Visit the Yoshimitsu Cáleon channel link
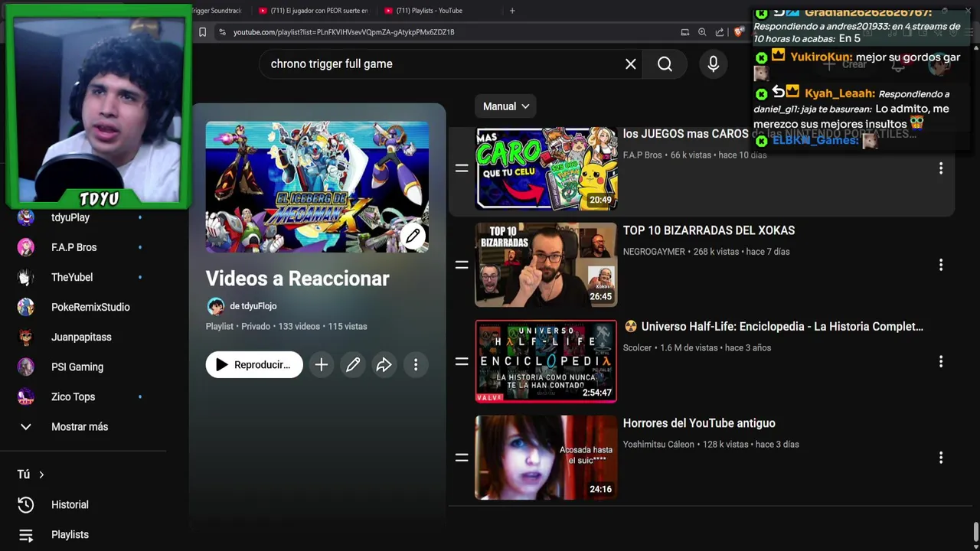 [x=658, y=444]
